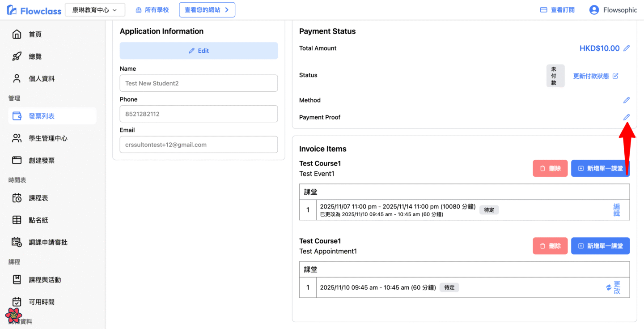Open 點名紙 attendance sheet
This screenshot has width=644, height=329.
click(x=38, y=220)
